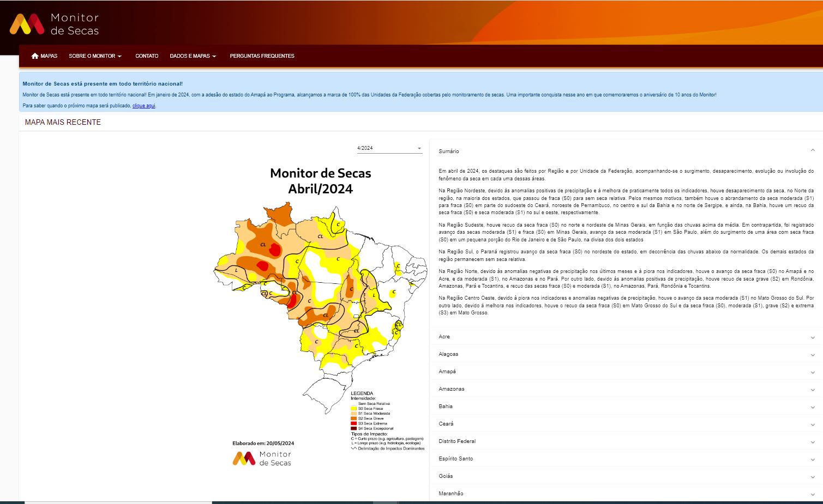This screenshot has width=823, height=504.
Task: Expand the Alagoas section
Action: [626, 354]
